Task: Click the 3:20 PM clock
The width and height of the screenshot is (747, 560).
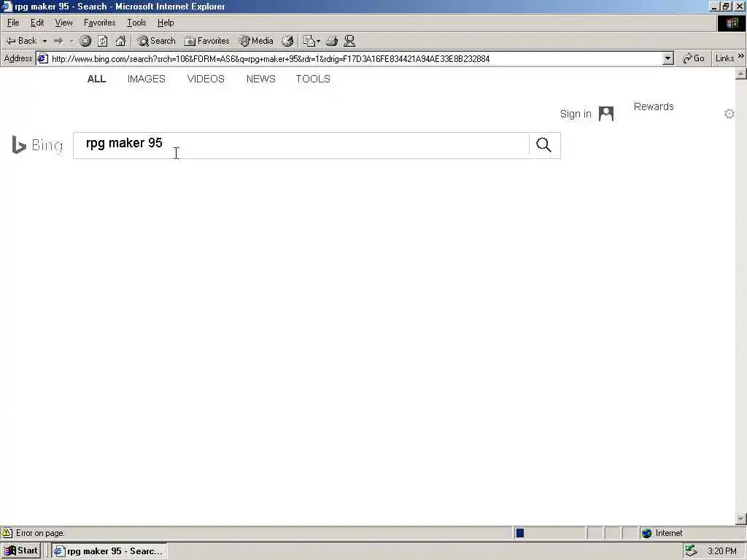Action: click(x=722, y=551)
